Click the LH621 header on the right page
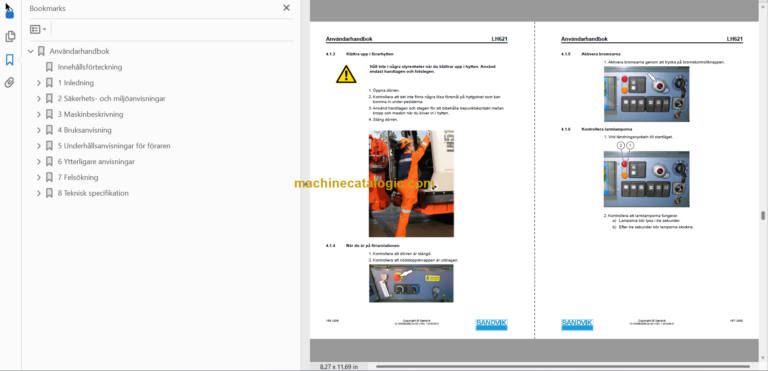The height and width of the screenshot is (371, 768). pyautogui.click(x=735, y=39)
